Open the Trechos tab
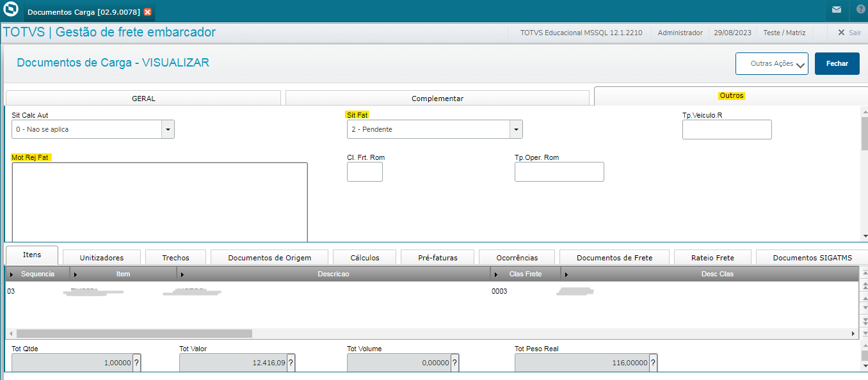Image resolution: width=868 pixels, height=380 pixels. pyautogui.click(x=175, y=257)
